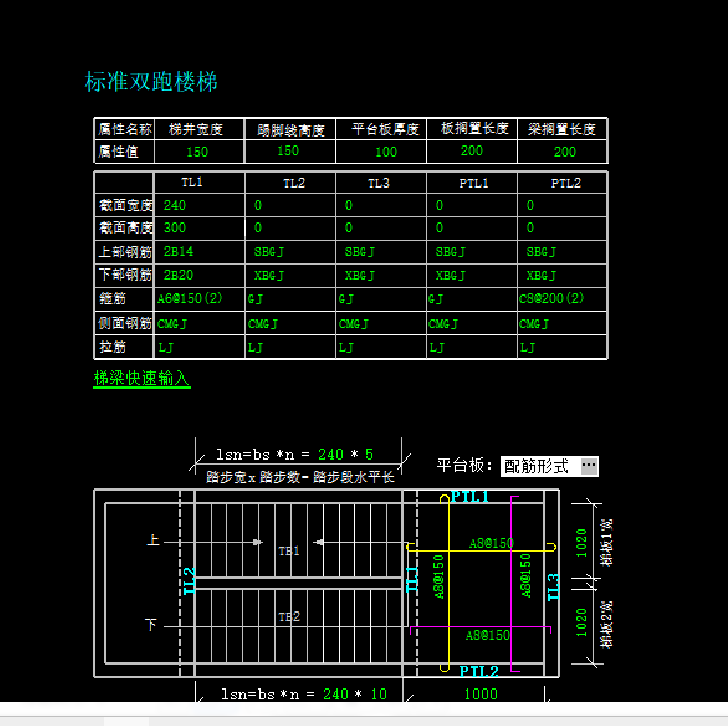
Task: Click the cyan TL2 beam label in diagram
Action: coord(189,581)
